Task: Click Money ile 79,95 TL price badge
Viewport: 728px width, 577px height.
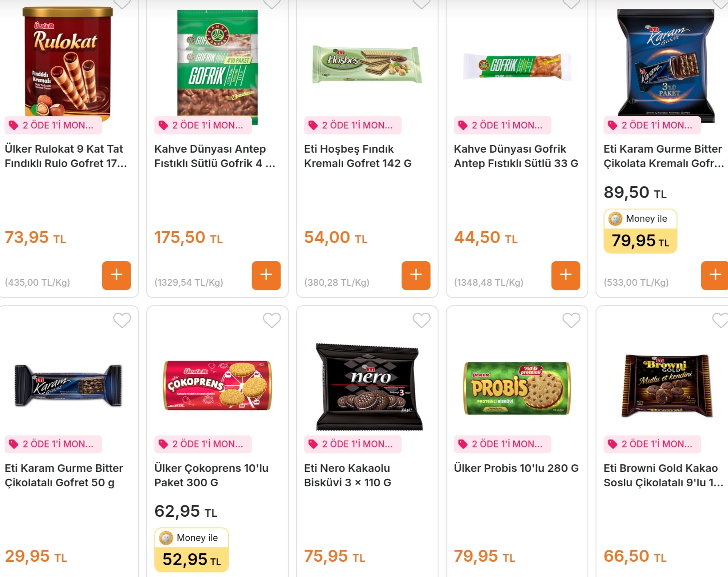Action: (x=640, y=231)
